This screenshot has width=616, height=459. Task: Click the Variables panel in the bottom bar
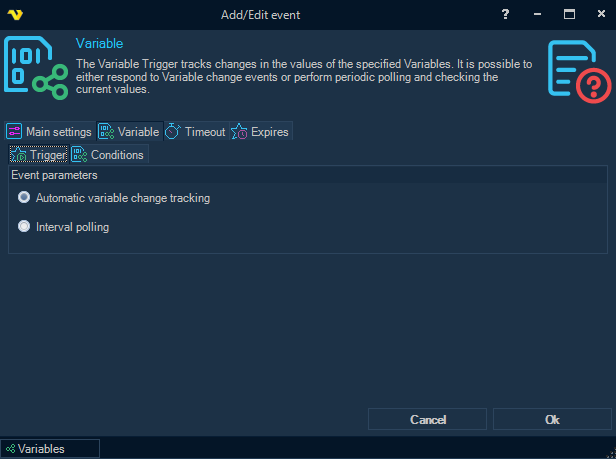pos(50,449)
